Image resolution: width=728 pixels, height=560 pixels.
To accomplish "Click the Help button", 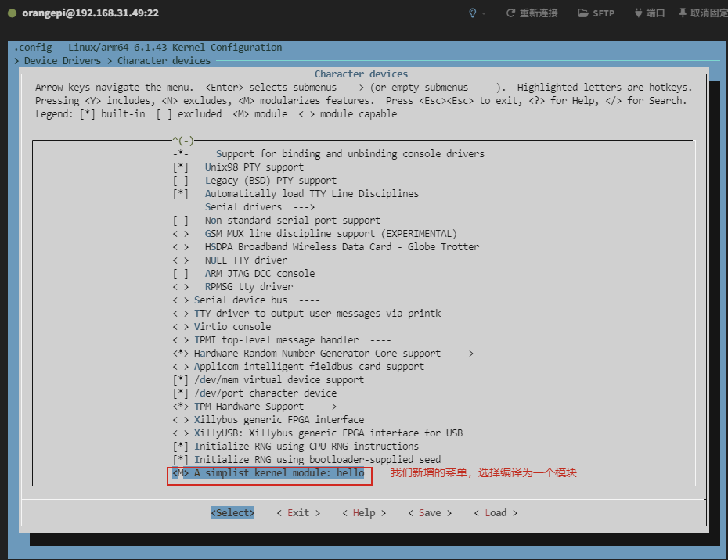I will coord(364,512).
